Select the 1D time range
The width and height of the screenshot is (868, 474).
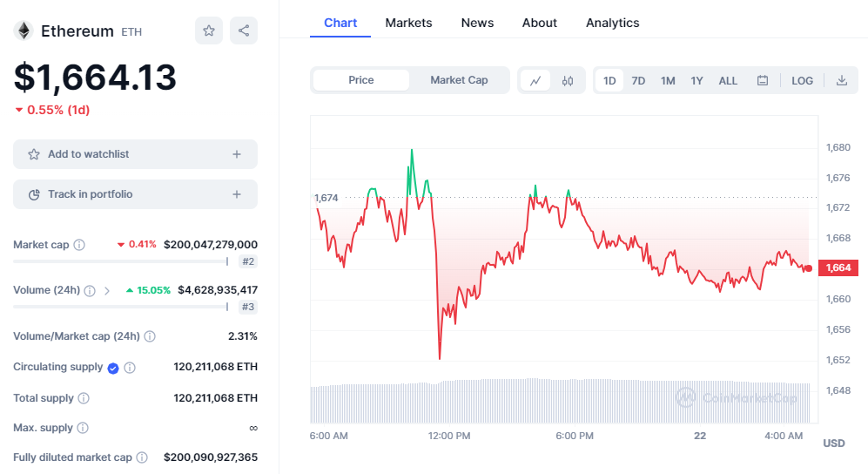point(609,81)
